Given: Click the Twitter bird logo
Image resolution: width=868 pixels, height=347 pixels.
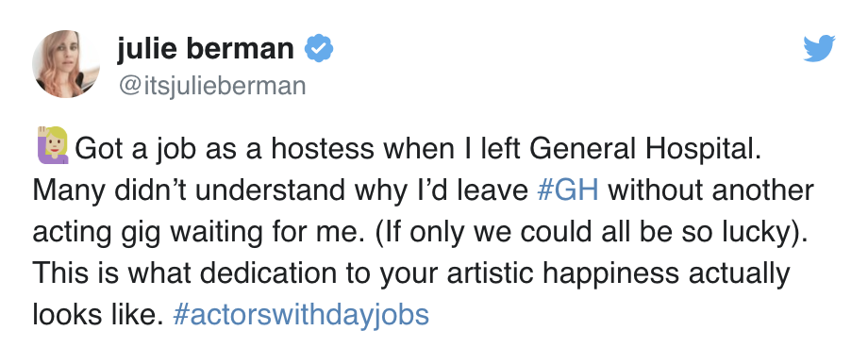Looking at the screenshot, I should pos(819,48).
